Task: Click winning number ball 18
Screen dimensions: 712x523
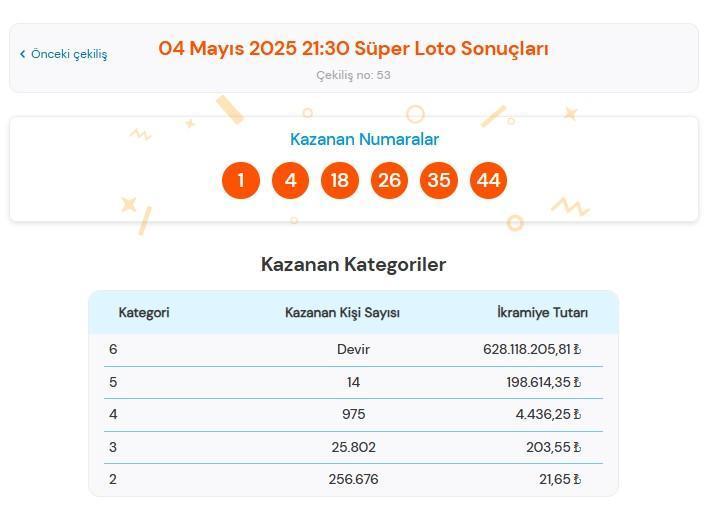Action: tap(340, 180)
